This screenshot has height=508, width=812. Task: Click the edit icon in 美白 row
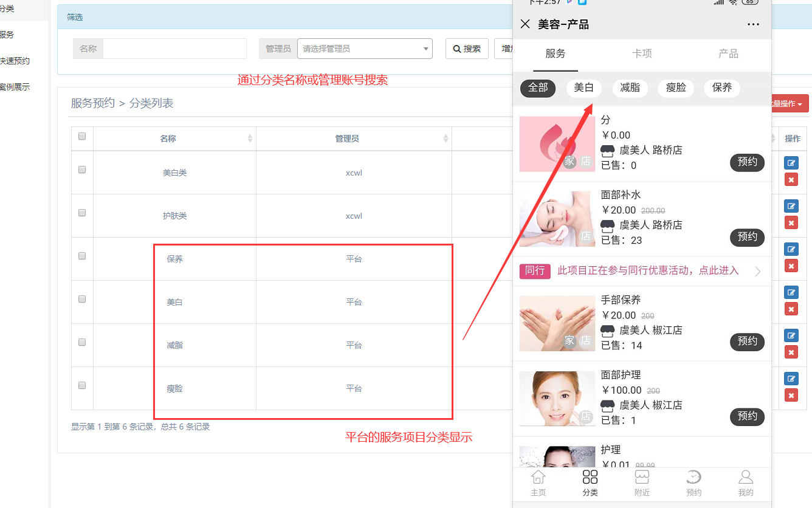pyautogui.click(x=791, y=292)
